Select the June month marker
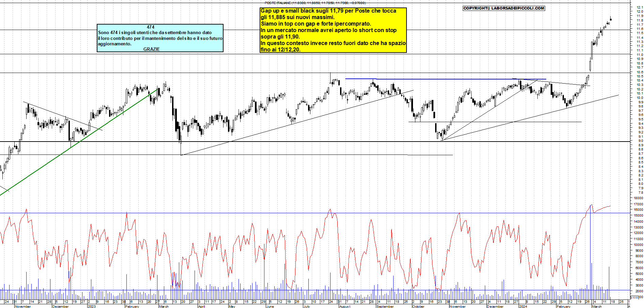Viewport: 644px width, 308px height. [270, 306]
